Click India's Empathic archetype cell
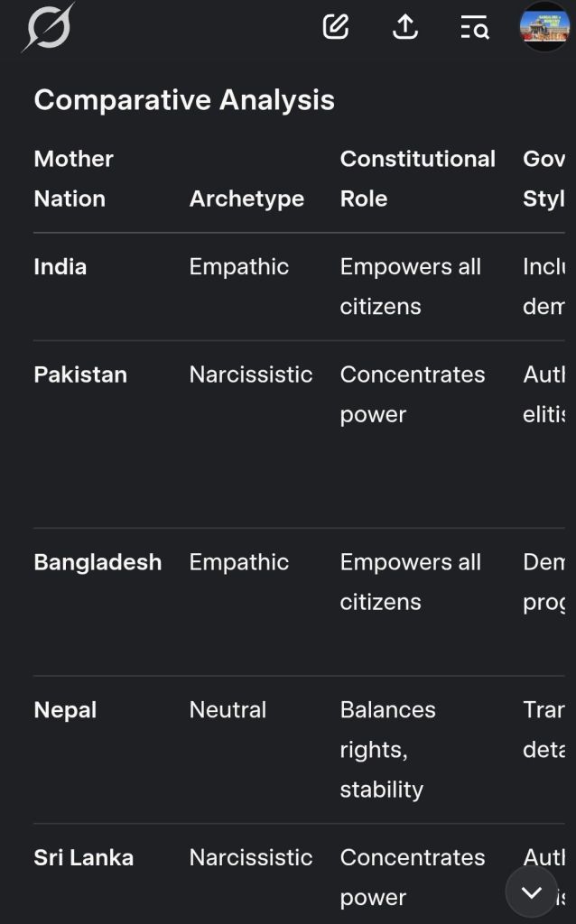Image resolution: width=576 pixels, height=924 pixels. click(x=238, y=267)
